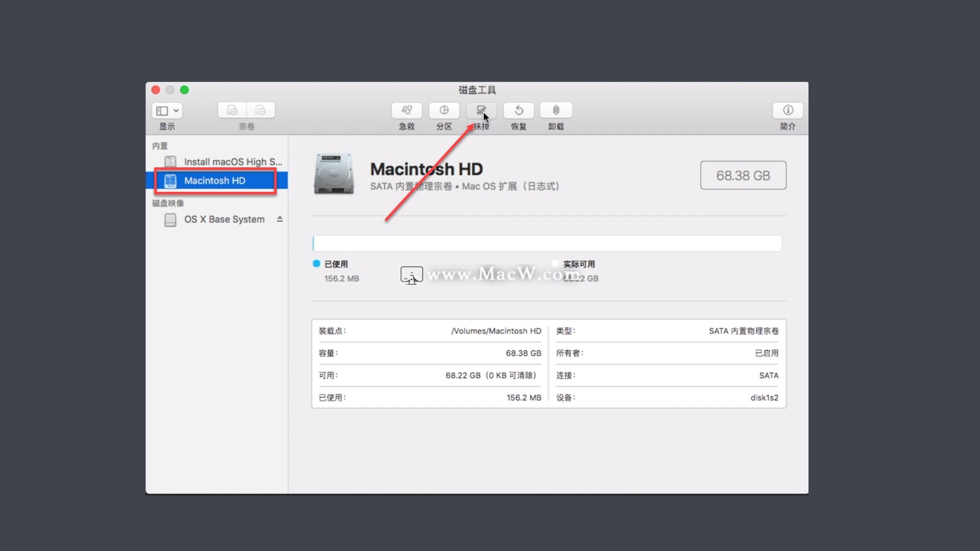Click the 68.38 GB capacity box

[743, 176]
